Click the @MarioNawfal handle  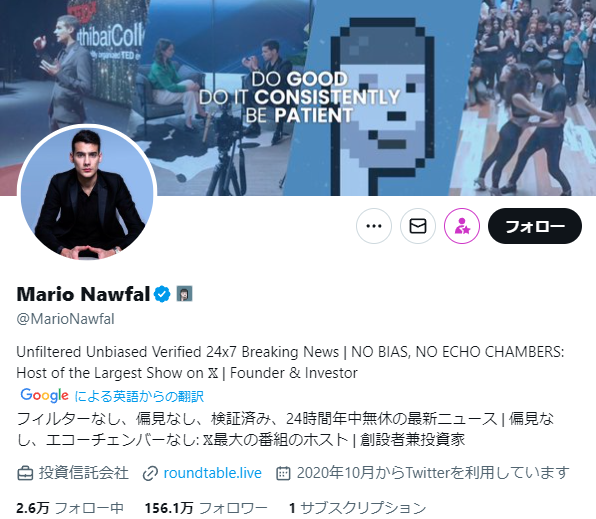click(x=65, y=319)
